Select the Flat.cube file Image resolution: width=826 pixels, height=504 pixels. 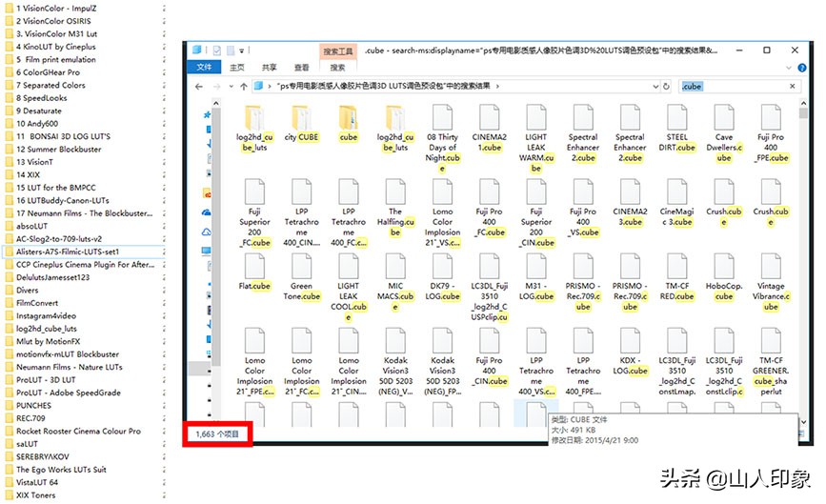[254, 272]
